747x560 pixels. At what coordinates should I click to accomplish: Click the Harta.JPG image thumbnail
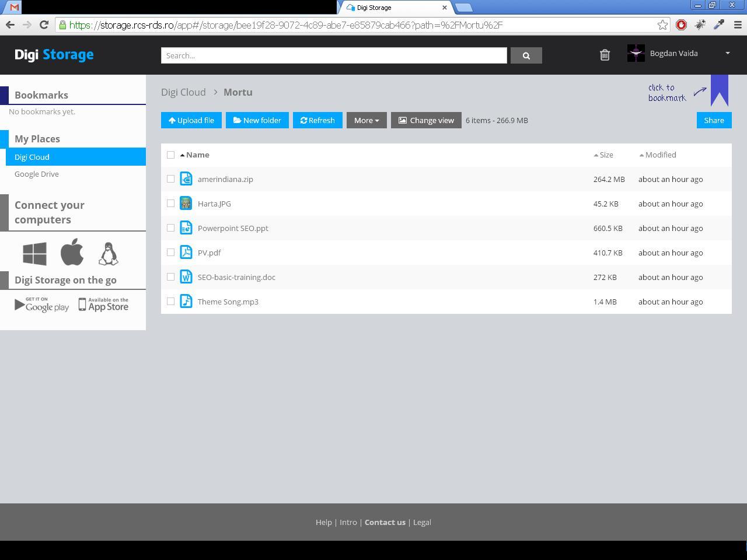186,203
